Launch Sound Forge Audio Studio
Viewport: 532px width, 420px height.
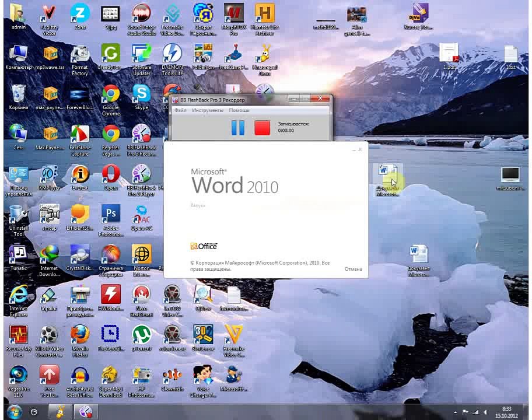tap(142, 19)
